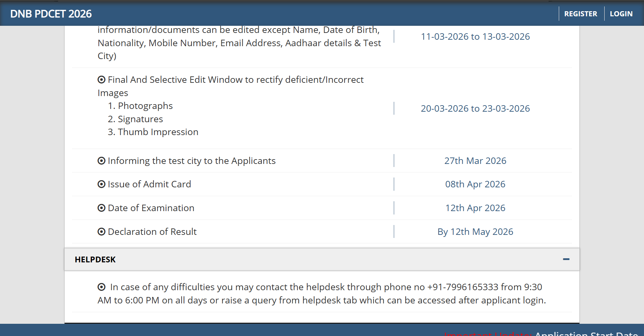Image resolution: width=644 pixels, height=336 pixels.
Task: Click the bullet icon beside Issue of Admit Card
Action: click(x=101, y=184)
